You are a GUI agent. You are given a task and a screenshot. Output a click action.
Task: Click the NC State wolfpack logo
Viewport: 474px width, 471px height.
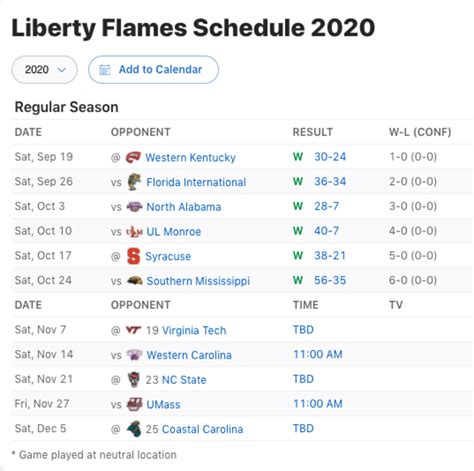(134, 379)
